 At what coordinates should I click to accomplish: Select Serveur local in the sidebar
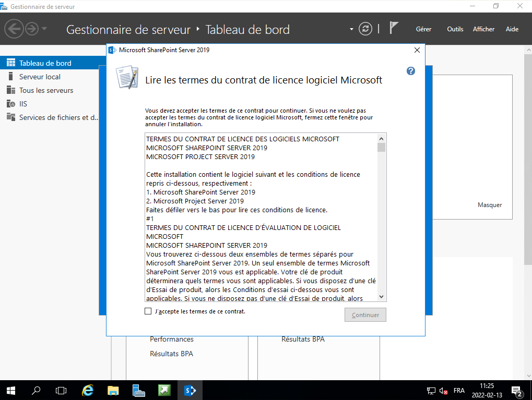[x=40, y=77]
